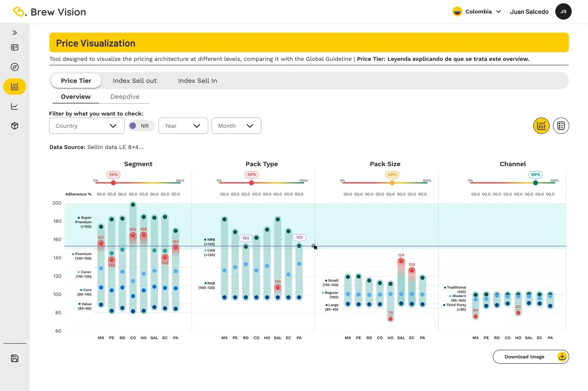The image size is (588, 391).
Task: Click the 83 red marker in Channel
Action: (518, 313)
